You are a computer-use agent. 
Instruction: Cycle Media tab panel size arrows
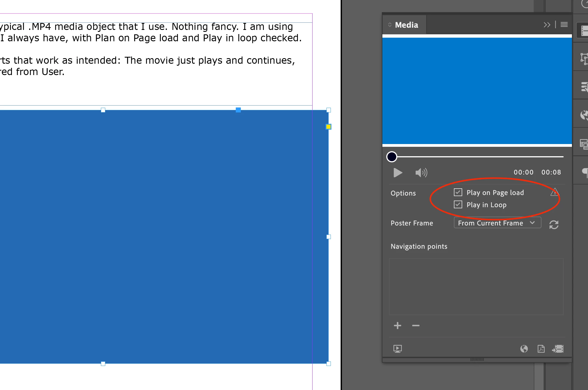pos(390,25)
